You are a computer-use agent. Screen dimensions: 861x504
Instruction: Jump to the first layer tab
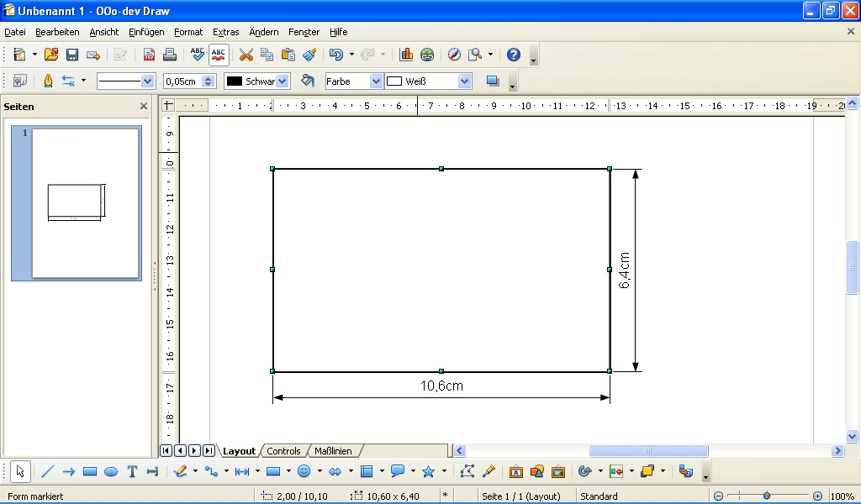click(x=166, y=451)
